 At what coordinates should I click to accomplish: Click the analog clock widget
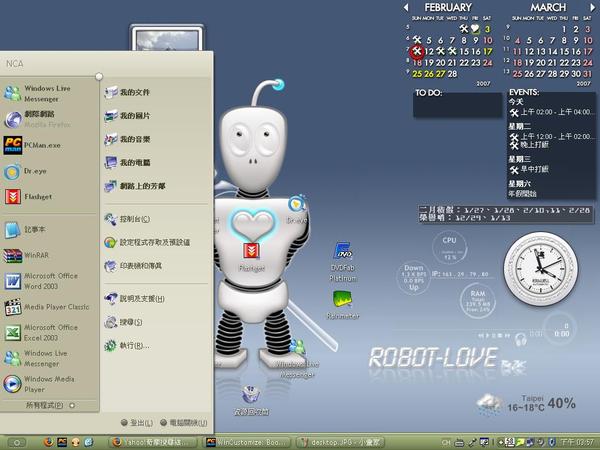(540, 269)
